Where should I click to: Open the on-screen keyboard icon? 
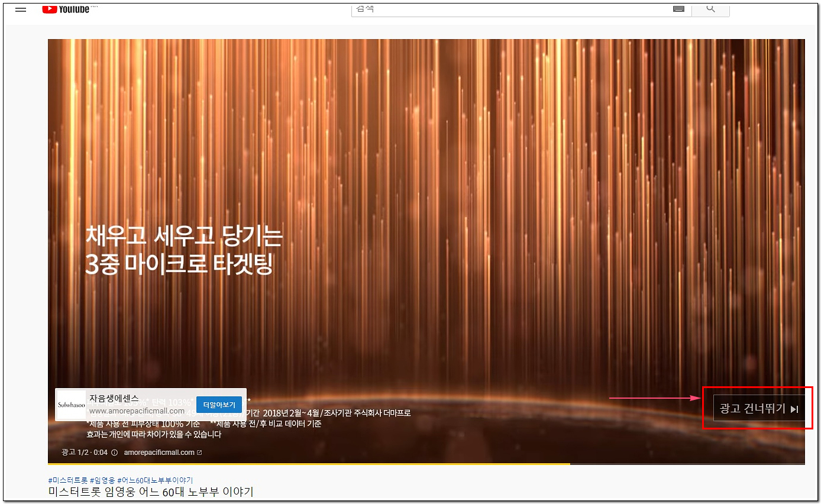[678, 9]
